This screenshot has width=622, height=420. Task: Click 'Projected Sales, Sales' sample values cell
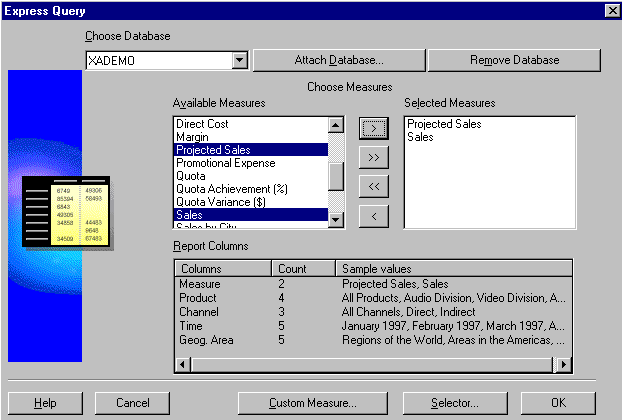point(395,284)
